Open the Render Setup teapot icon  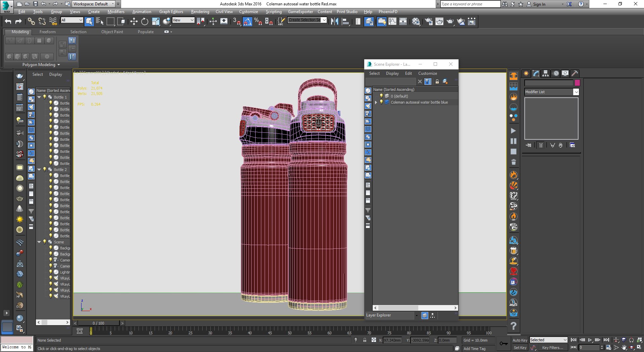point(429,21)
